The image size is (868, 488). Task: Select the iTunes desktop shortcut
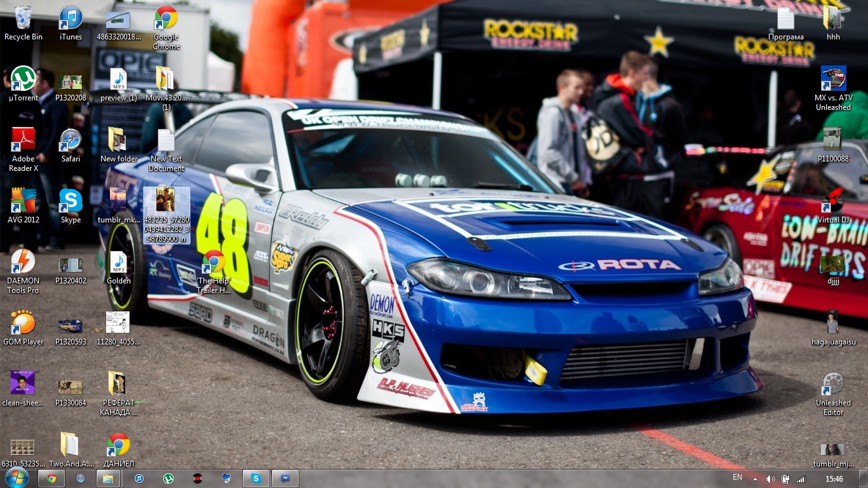(71, 19)
